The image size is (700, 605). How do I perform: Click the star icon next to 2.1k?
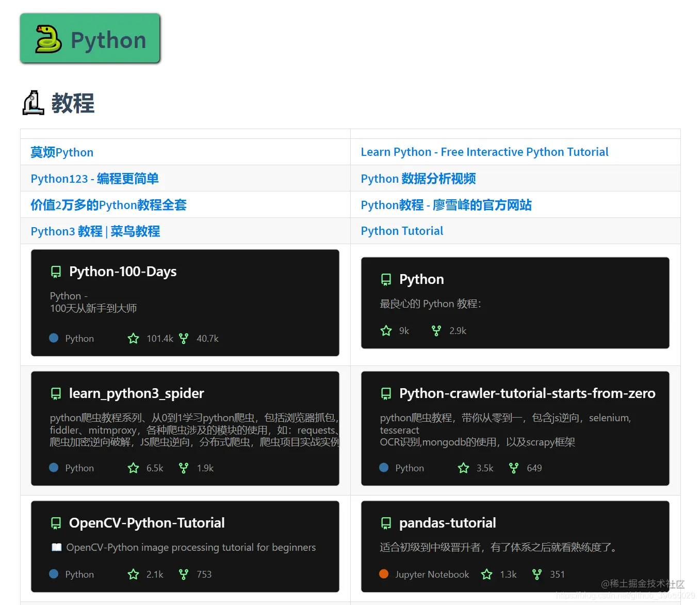[x=133, y=575]
